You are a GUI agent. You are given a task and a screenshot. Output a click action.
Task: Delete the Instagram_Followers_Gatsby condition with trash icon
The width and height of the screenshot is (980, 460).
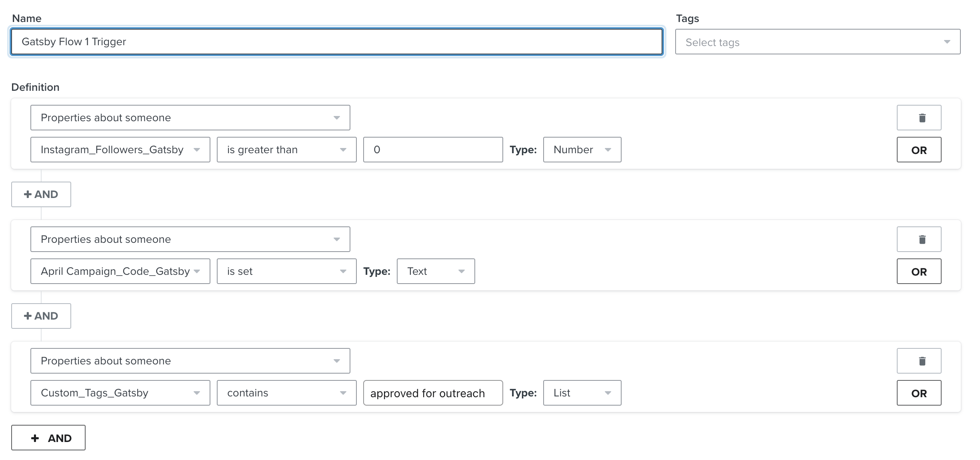919,118
